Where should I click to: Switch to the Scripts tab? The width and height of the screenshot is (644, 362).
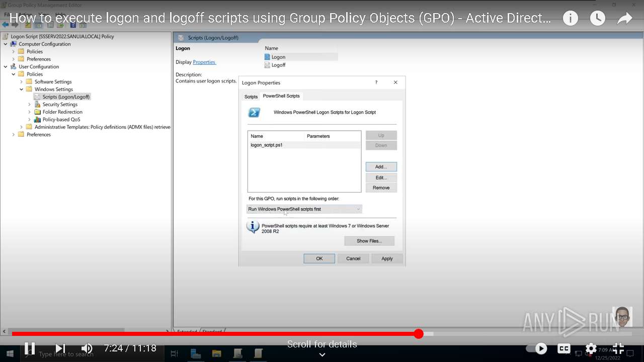pyautogui.click(x=251, y=97)
